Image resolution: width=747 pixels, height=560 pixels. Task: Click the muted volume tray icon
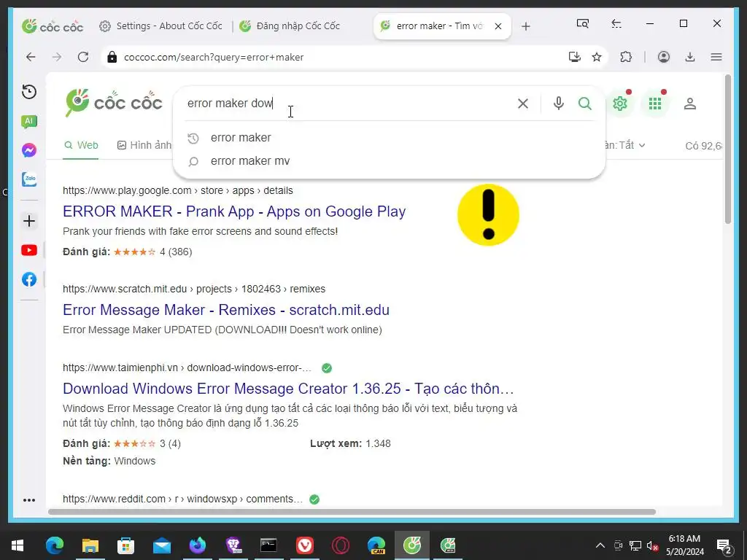pos(652,545)
